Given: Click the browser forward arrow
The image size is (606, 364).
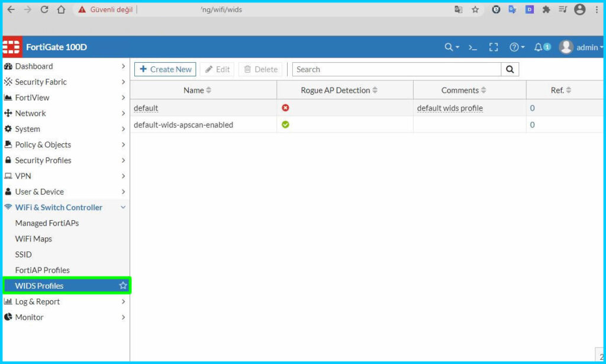Looking at the screenshot, I should 27,9.
